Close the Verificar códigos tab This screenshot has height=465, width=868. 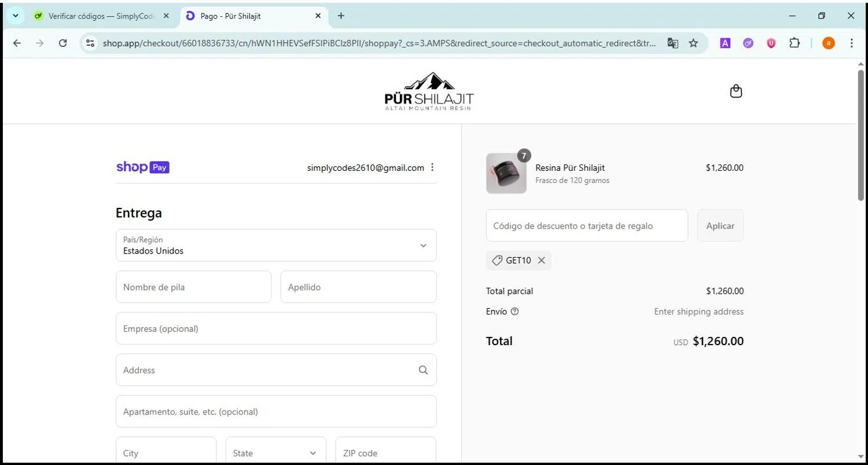click(x=167, y=16)
